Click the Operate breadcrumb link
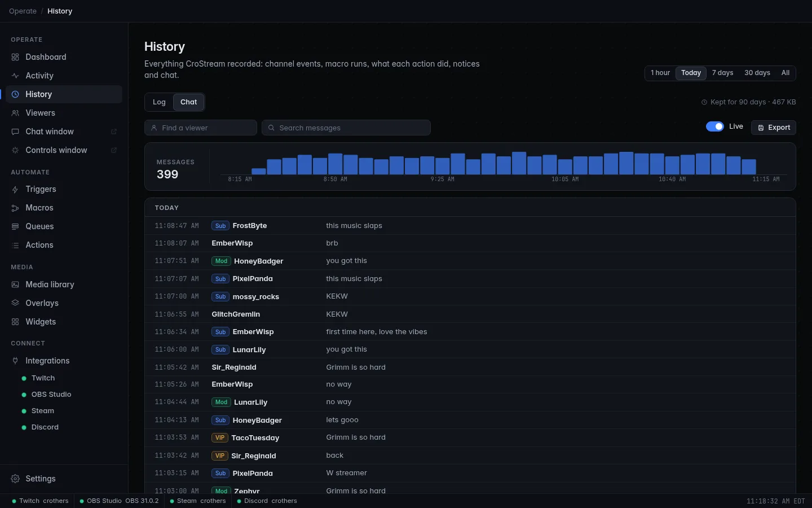812x508 pixels. [23, 11]
